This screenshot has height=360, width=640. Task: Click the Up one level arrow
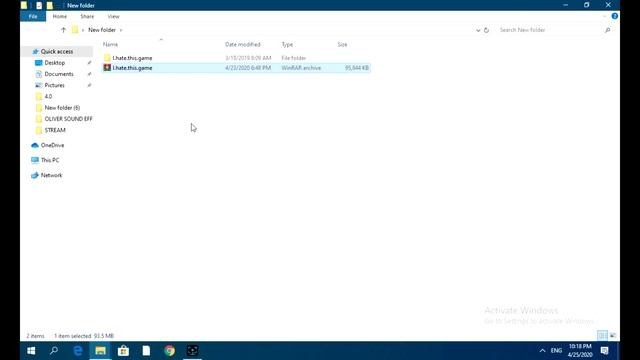point(63,30)
